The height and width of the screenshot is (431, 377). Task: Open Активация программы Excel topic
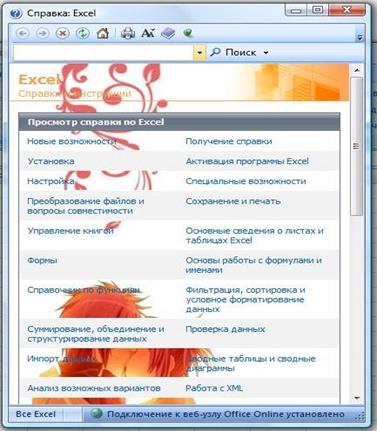pos(247,161)
